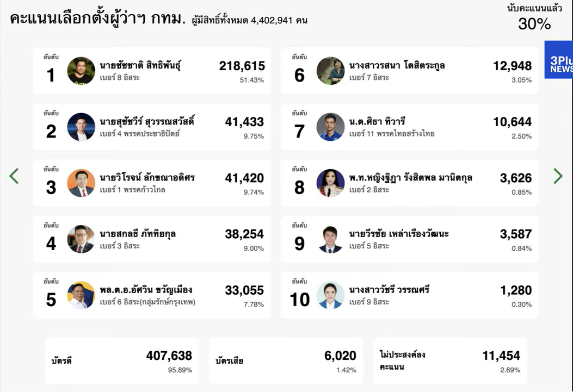Open rank 4 candidate's avatar

coord(81,239)
